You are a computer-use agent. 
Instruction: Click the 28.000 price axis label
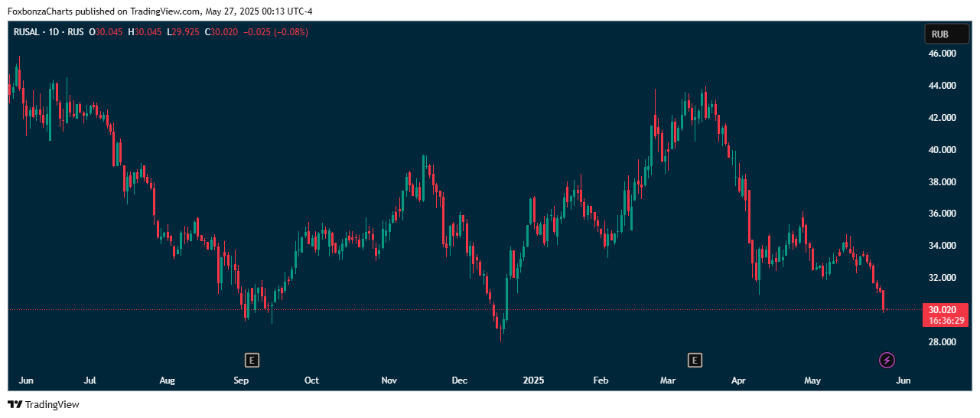click(943, 342)
